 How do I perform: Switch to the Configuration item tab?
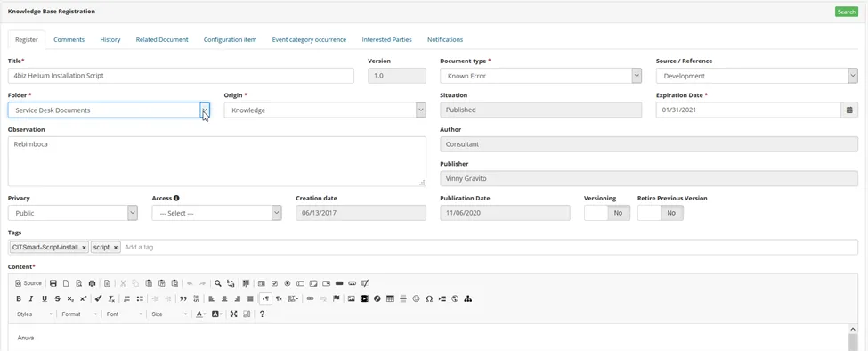[230, 40]
